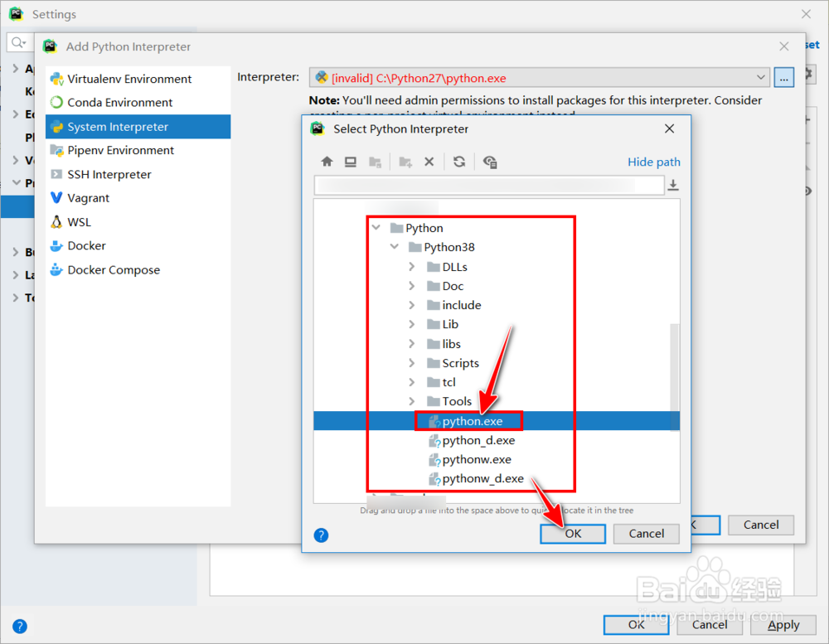Click the Vagrant V icon
This screenshot has width=829, height=644.
coord(56,198)
